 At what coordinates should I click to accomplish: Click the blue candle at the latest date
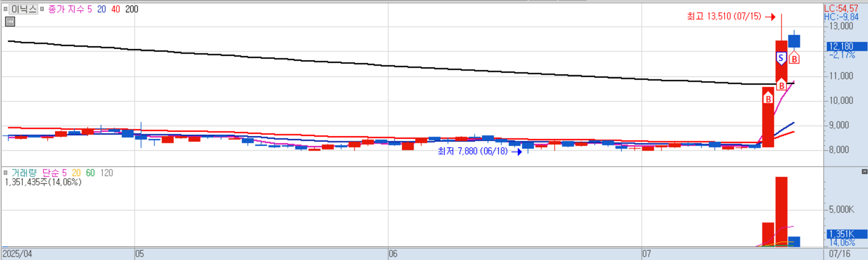point(794,41)
